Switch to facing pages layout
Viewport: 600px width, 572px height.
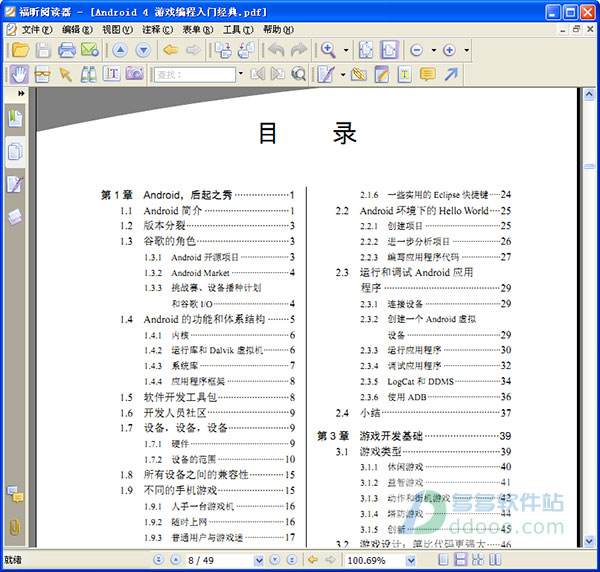point(495,560)
